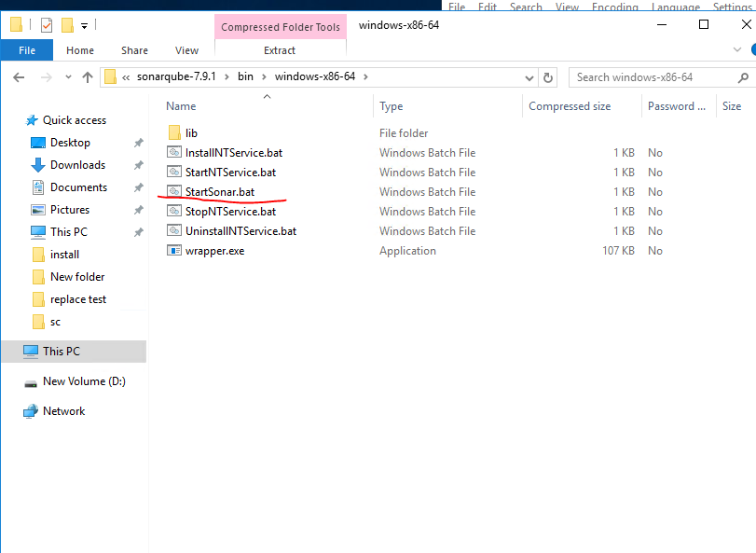
Task: Open the address bar location history dropdown
Action: tap(529, 77)
